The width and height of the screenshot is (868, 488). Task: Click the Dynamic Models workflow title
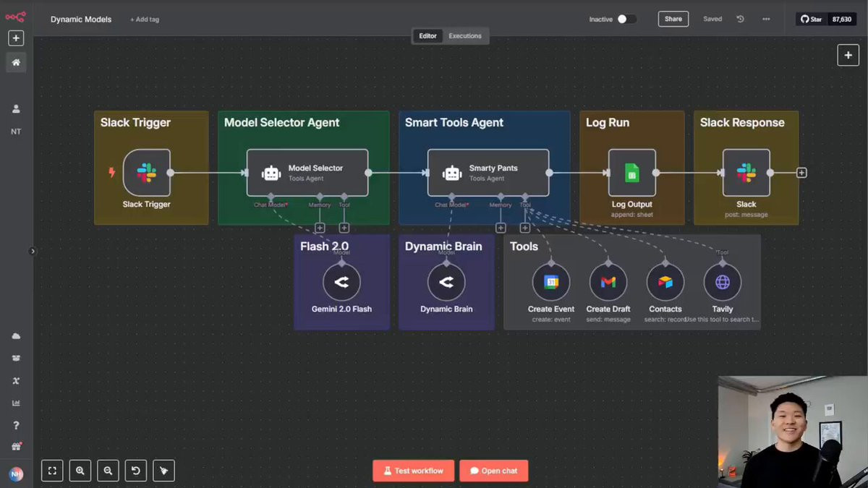81,20
